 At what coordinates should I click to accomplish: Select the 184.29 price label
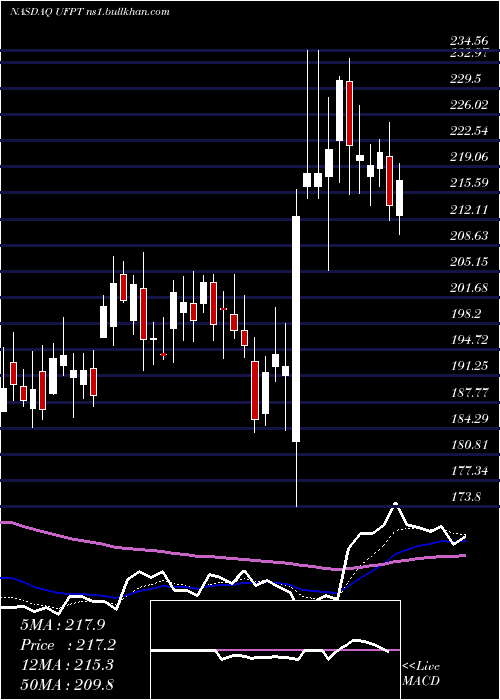(470, 418)
